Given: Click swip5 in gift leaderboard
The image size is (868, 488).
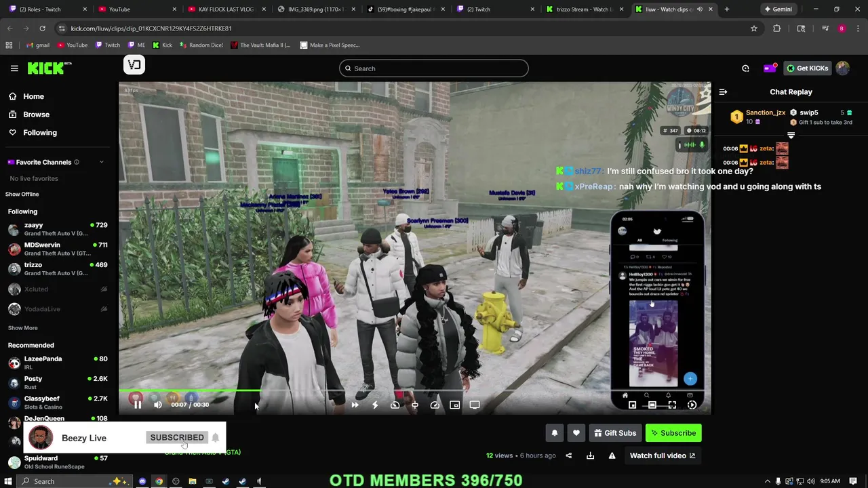Looking at the screenshot, I should pyautogui.click(x=808, y=113).
